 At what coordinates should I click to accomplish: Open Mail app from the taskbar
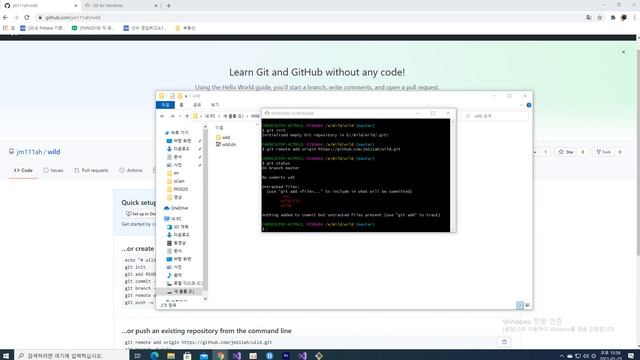tap(204, 356)
